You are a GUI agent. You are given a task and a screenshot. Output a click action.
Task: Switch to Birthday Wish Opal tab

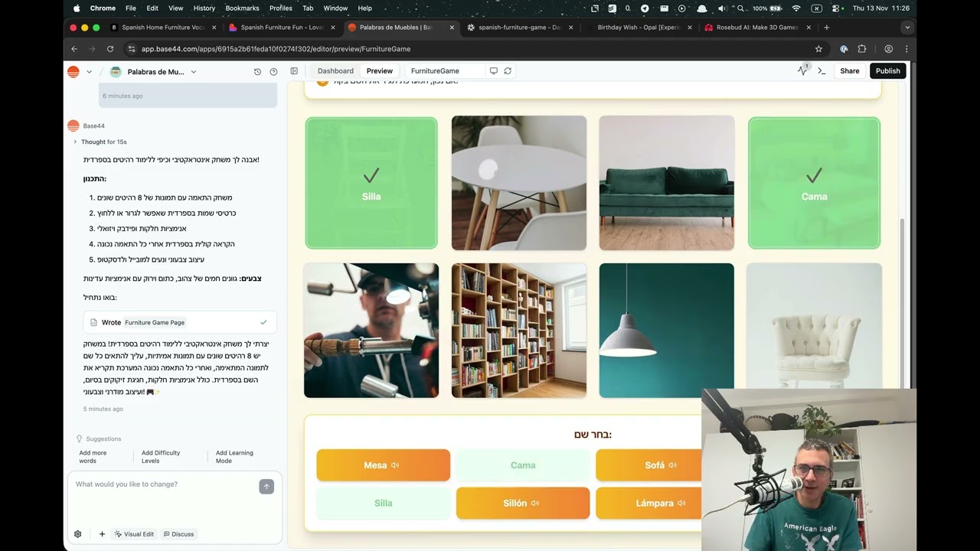point(639,28)
